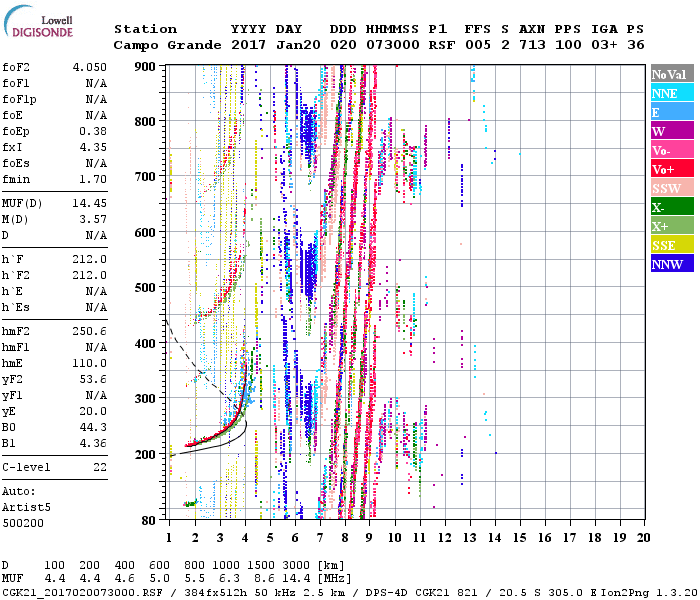Click the 80 km height axis label
This screenshot has width=700, height=600.
[149, 521]
